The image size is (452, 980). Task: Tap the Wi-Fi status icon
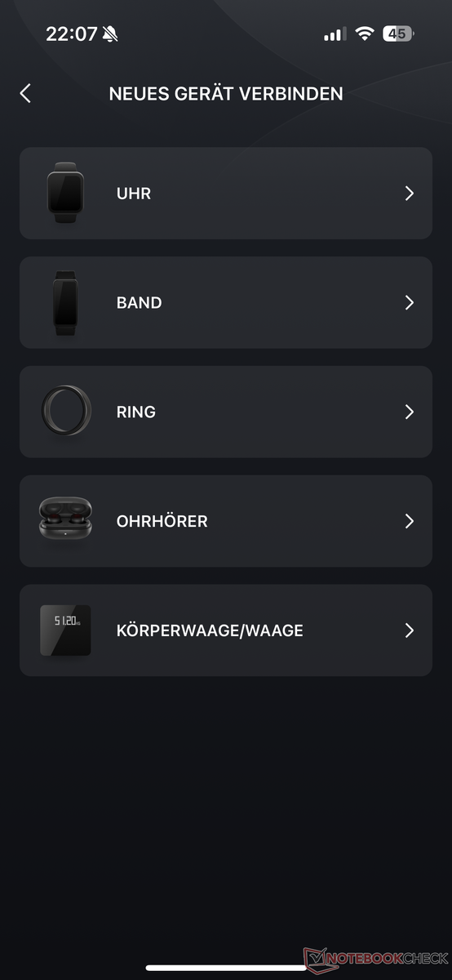coord(365,34)
